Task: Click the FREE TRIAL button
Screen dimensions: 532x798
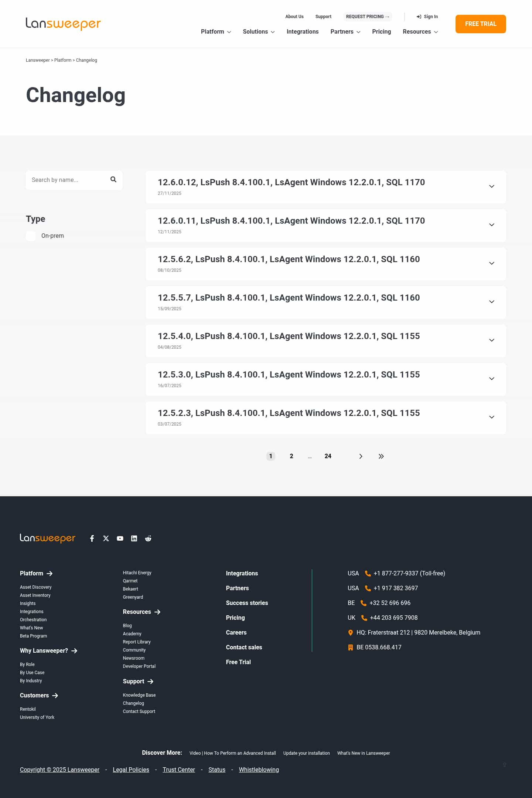Action: (x=481, y=24)
